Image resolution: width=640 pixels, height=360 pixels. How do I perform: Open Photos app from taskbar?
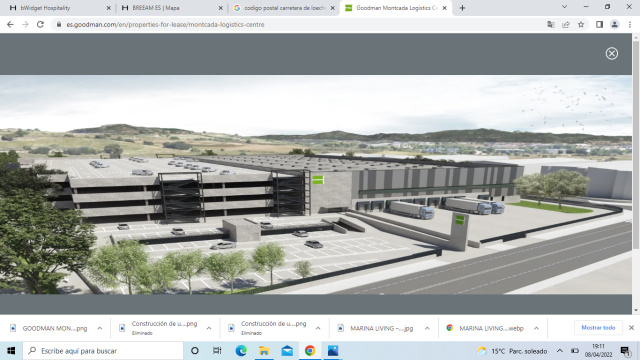(x=333, y=351)
